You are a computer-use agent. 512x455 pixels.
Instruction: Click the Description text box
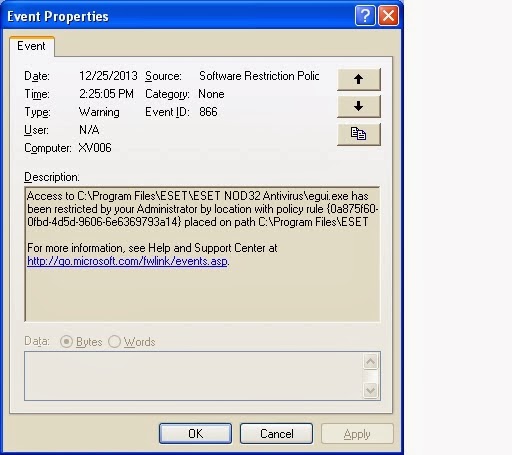click(202, 254)
